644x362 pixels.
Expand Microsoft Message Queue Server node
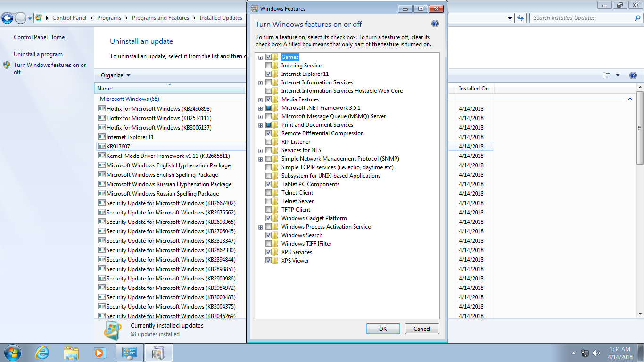(x=260, y=117)
